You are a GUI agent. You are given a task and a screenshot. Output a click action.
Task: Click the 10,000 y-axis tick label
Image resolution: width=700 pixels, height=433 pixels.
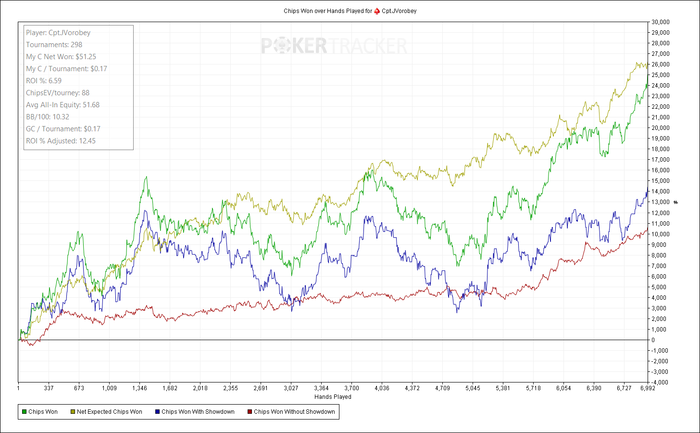click(x=660, y=234)
